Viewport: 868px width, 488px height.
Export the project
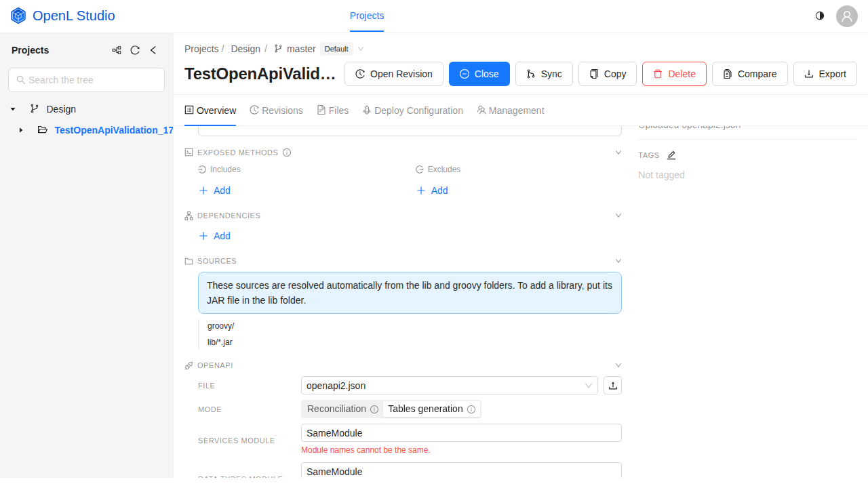pyautogui.click(x=825, y=74)
